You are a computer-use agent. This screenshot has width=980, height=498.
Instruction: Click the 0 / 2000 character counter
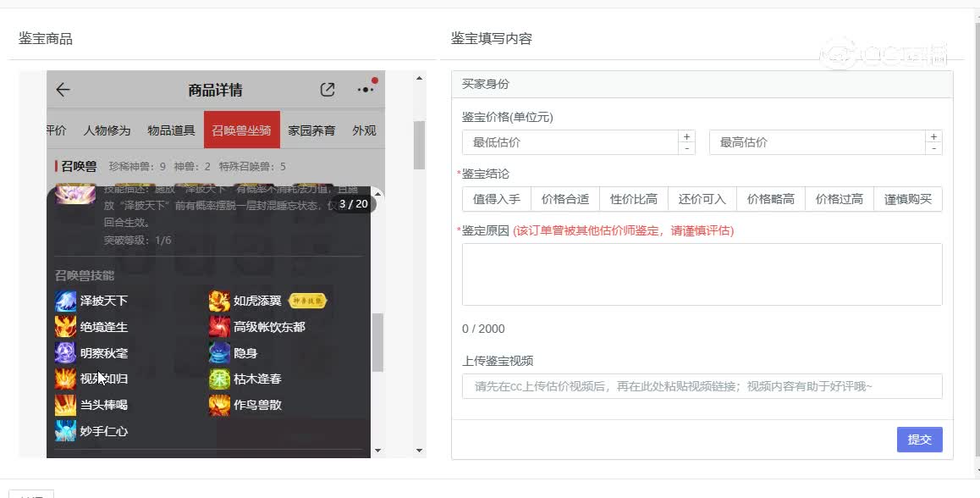pyautogui.click(x=483, y=329)
